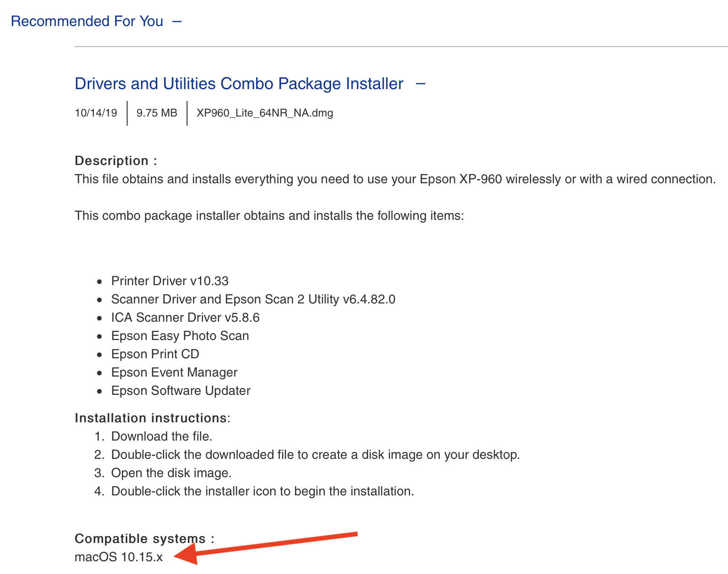The height and width of the screenshot is (574, 728).
Task: Click Scanner Driver and Epson Scan 2 Utility item
Action: coord(253,299)
